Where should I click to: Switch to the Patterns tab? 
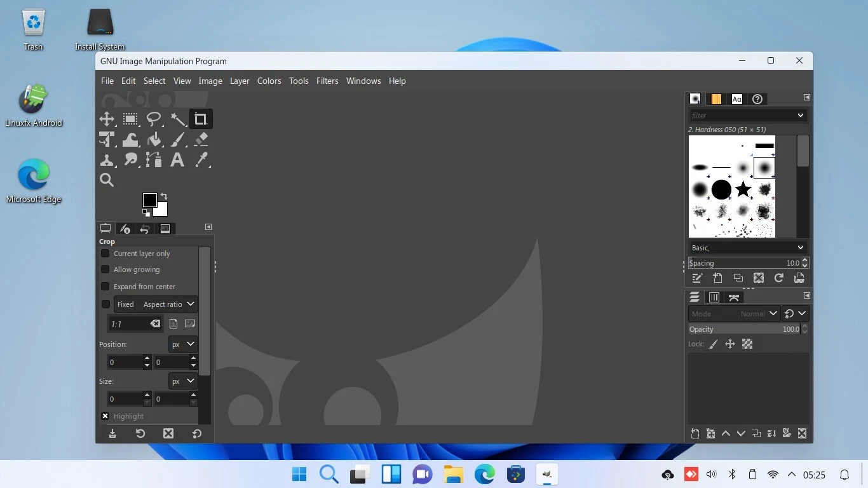click(716, 98)
